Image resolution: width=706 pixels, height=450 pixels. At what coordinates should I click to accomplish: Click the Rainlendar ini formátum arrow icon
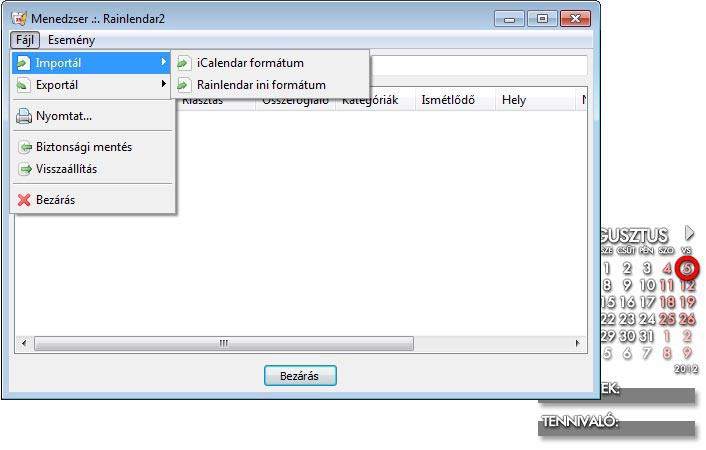click(x=184, y=85)
